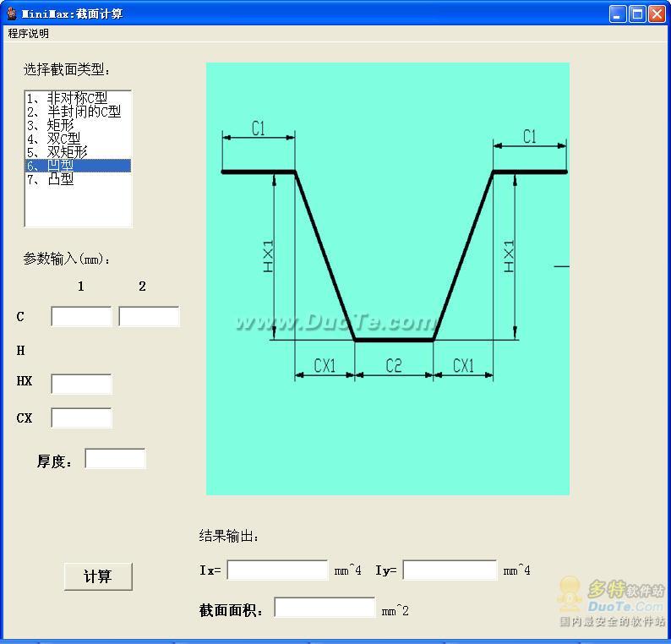
Task: Click the C1 parameter input field
Action: [81, 317]
